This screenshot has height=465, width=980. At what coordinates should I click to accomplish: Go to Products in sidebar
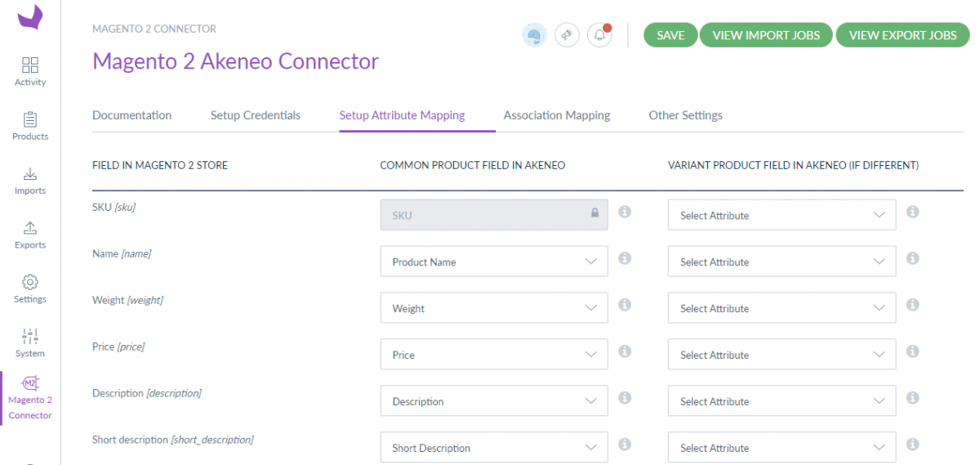point(30,127)
